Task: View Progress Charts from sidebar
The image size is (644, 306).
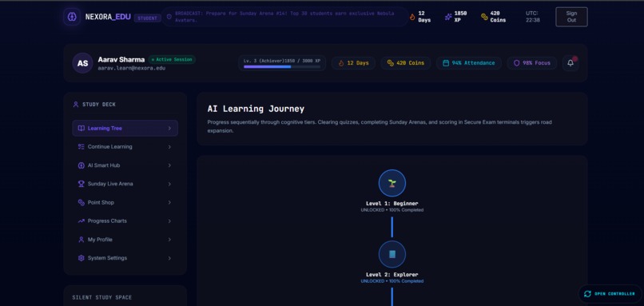Action: coord(125,221)
